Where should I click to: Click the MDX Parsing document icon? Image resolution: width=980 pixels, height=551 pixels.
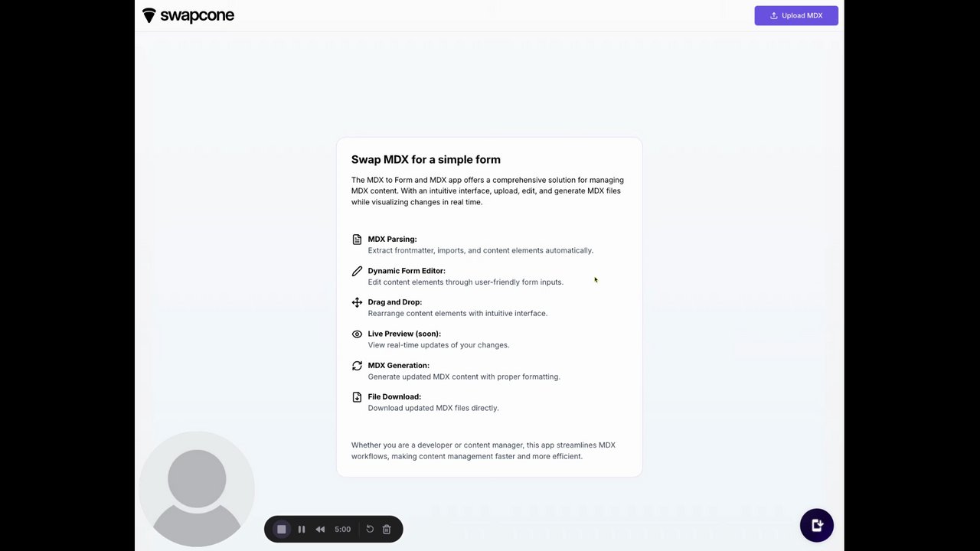point(357,240)
